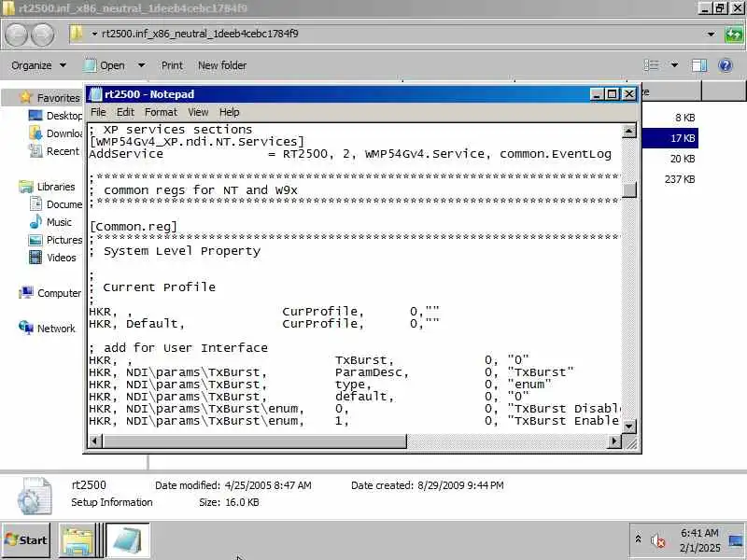
Task: Select Computer in navigation pane
Action: [x=59, y=293]
